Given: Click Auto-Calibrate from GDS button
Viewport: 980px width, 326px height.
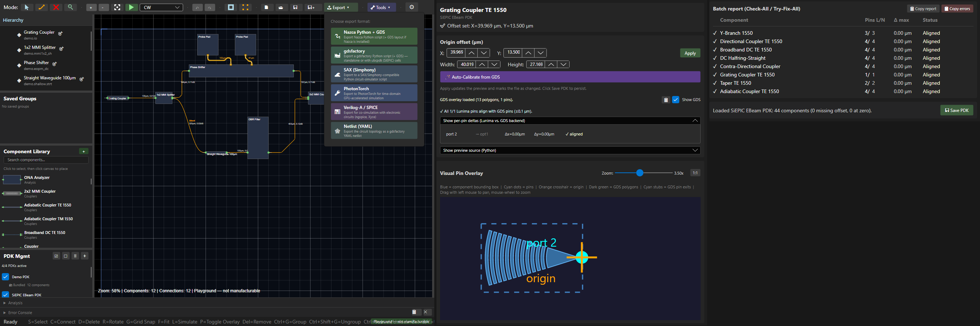Looking at the screenshot, I should [x=570, y=77].
